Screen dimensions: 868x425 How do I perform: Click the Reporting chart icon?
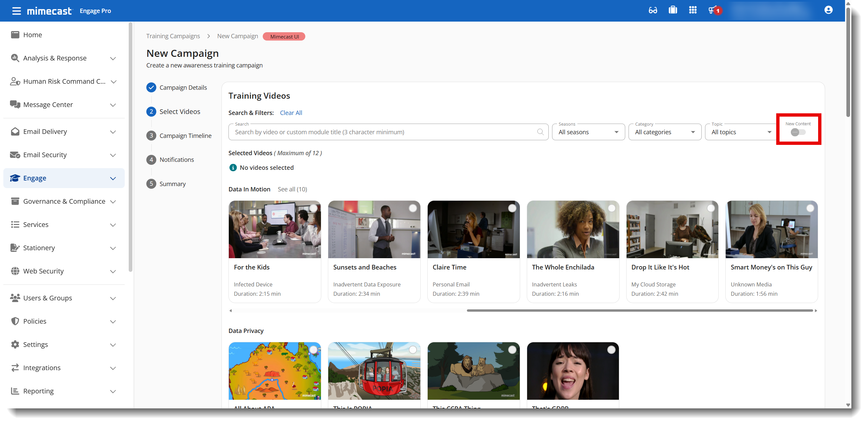point(15,391)
